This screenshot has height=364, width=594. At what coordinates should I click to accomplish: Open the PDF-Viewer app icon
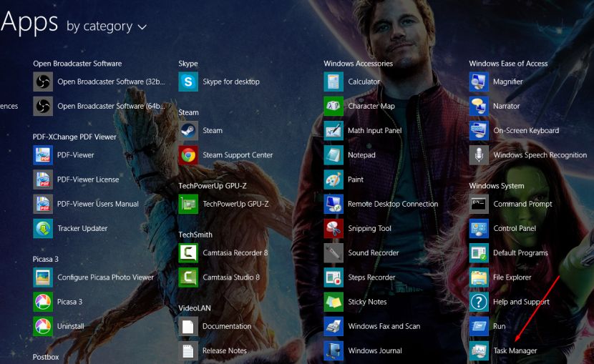[x=43, y=154]
